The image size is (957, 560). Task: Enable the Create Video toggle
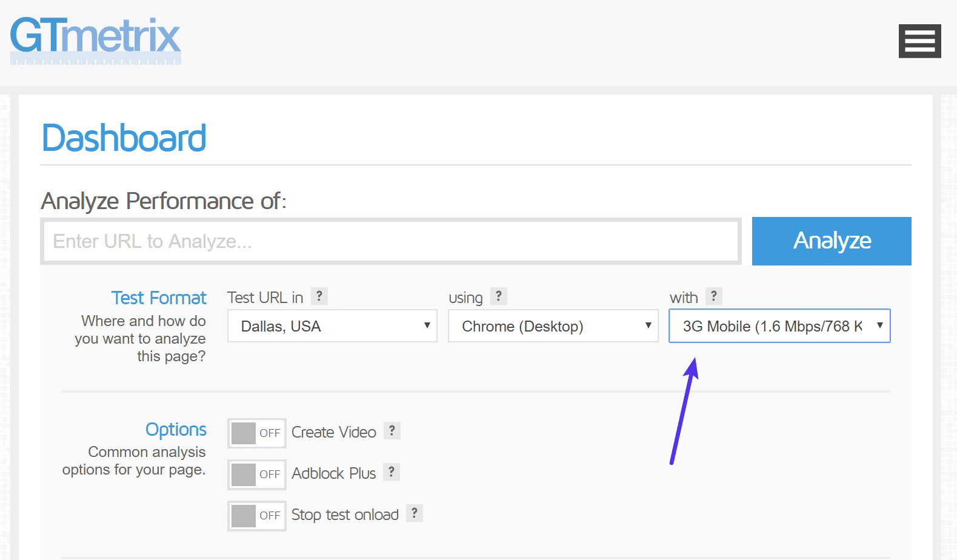tap(257, 433)
